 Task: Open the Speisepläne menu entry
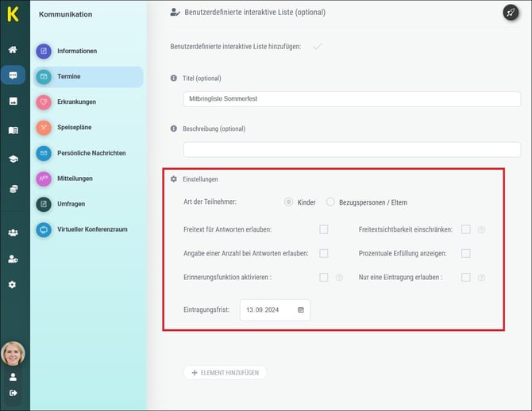[x=88, y=128]
